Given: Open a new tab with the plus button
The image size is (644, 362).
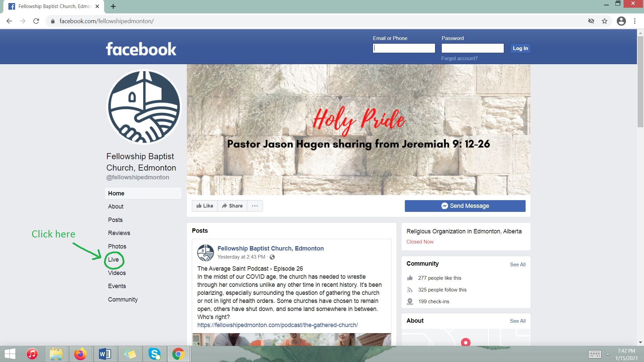Looking at the screenshot, I should (113, 6).
